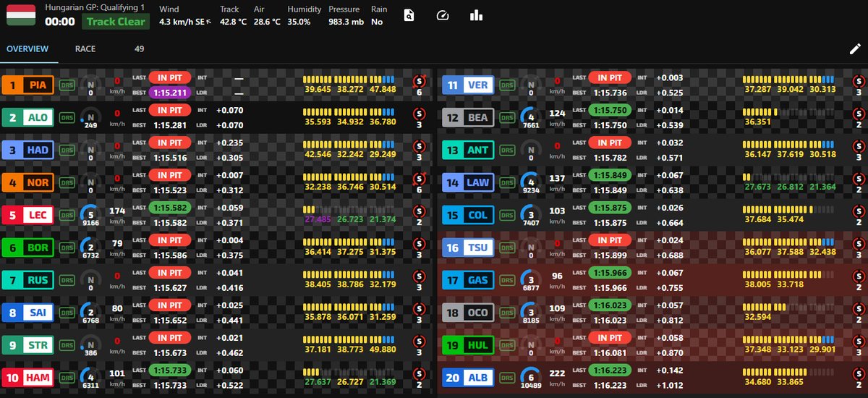
Task: Click the DRS indicator for TSU
Action: [507, 247]
